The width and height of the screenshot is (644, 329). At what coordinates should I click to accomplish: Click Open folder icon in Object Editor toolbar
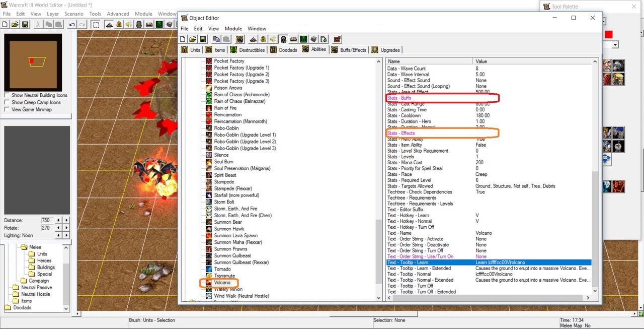193,39
